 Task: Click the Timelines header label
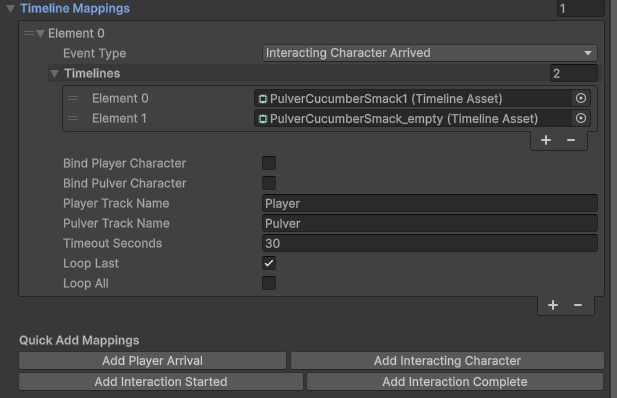coord(92,74)
